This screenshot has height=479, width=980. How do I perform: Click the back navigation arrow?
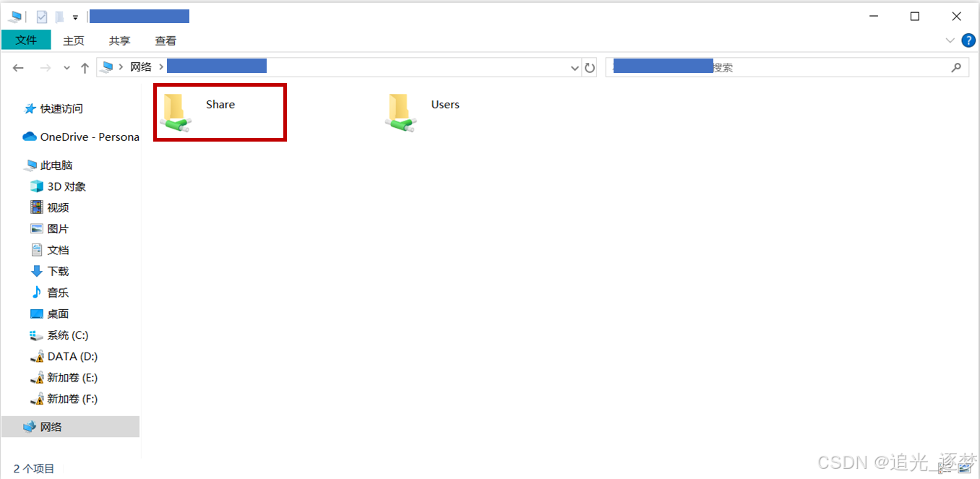pos(19,67)
